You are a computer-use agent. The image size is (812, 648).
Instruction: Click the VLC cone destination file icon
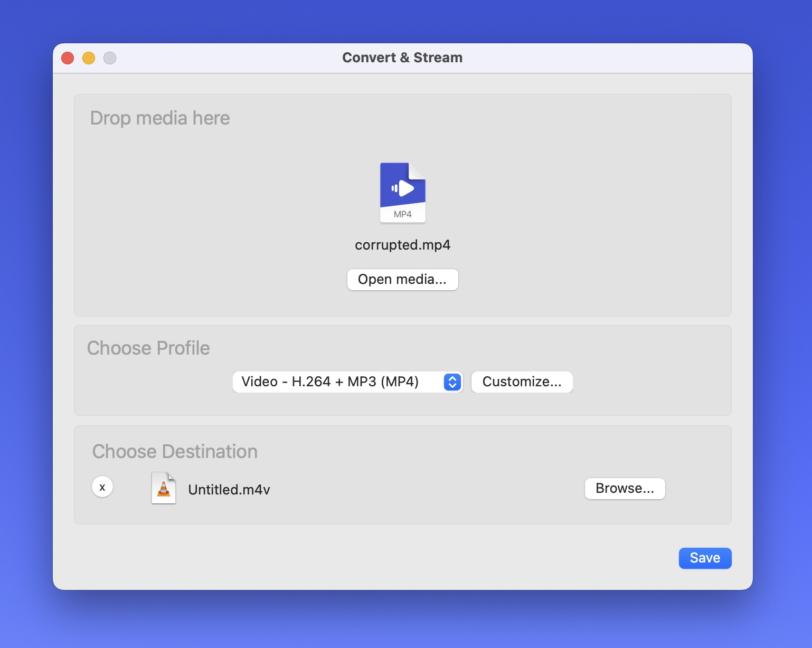(164, 488)
